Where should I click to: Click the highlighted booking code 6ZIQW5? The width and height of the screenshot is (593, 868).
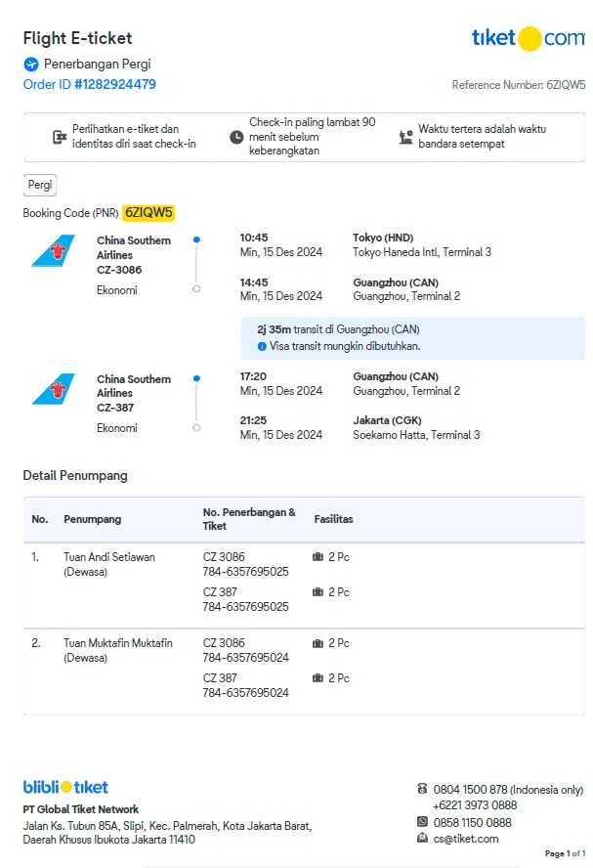[x=148, y=213]
